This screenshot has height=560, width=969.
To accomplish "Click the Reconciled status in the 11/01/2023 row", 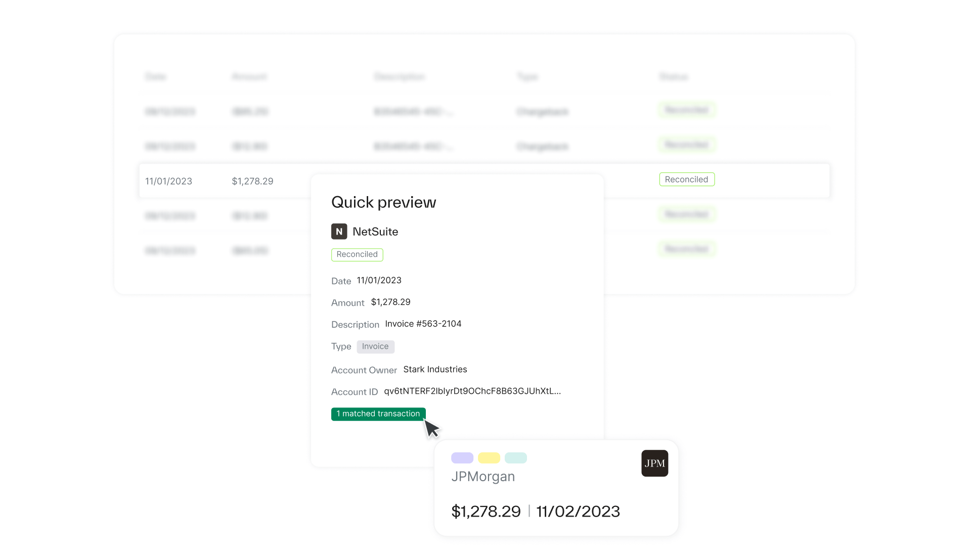I will [686, 179].
